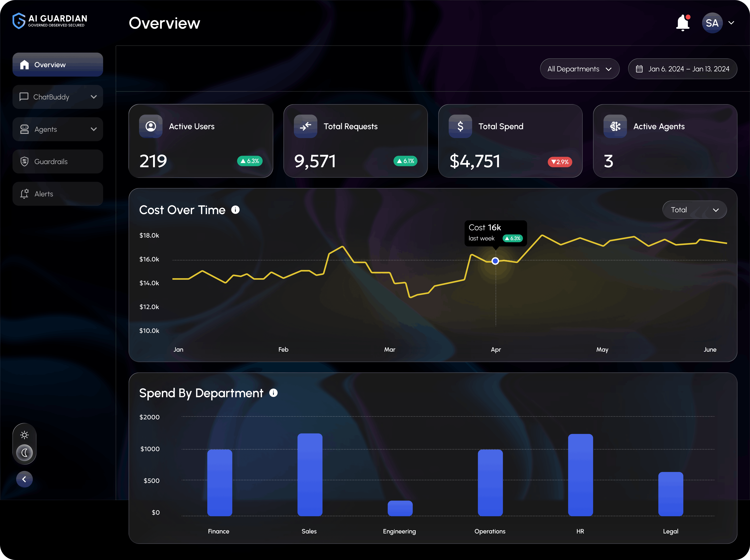Click the Active Users 6.3% badge
Viewport: 750px width, 560px height.
click(250, 161)
